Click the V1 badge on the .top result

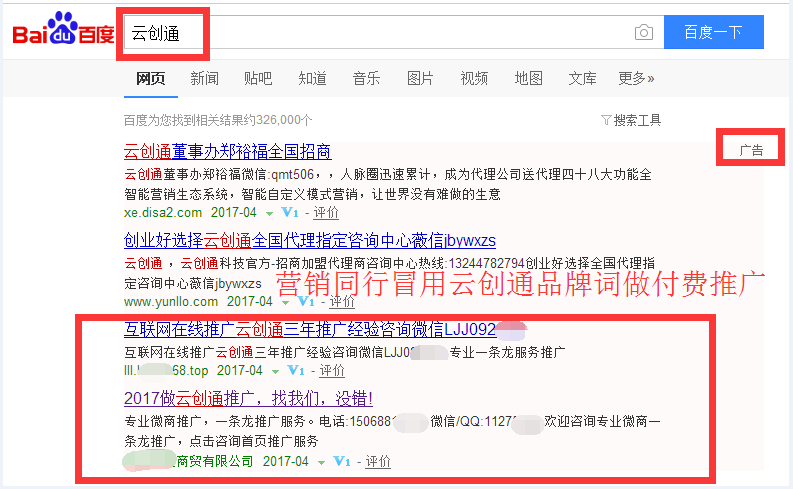(x=296, y=371)
